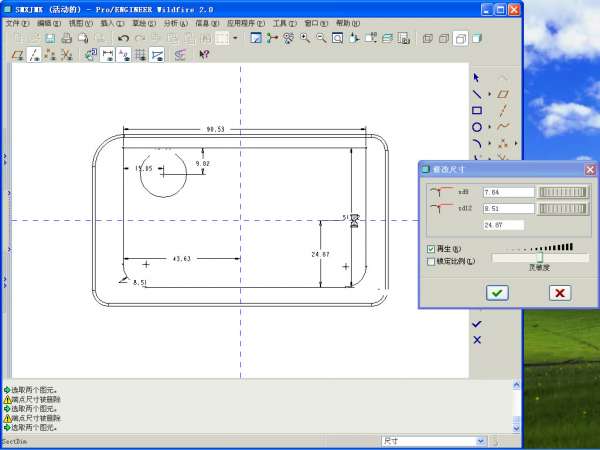Toggle vertex display icon in sketcher toolbar

[x=157, y=55]
